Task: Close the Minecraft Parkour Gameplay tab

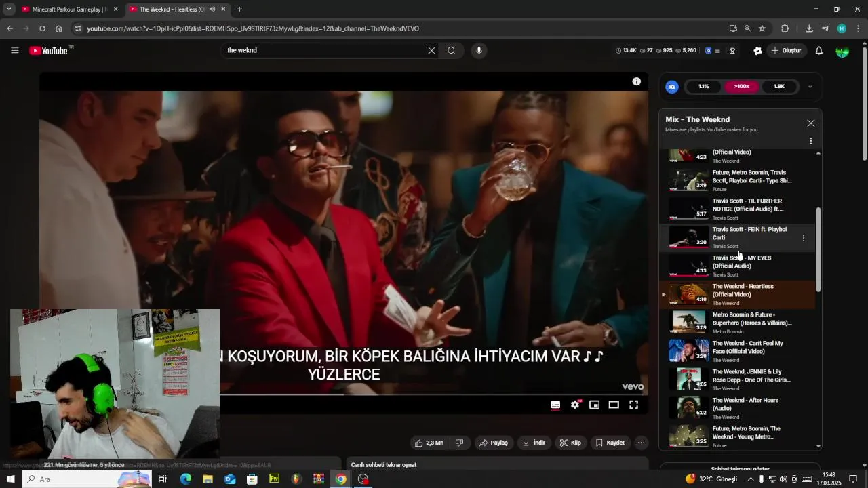Action: [115, 9]
